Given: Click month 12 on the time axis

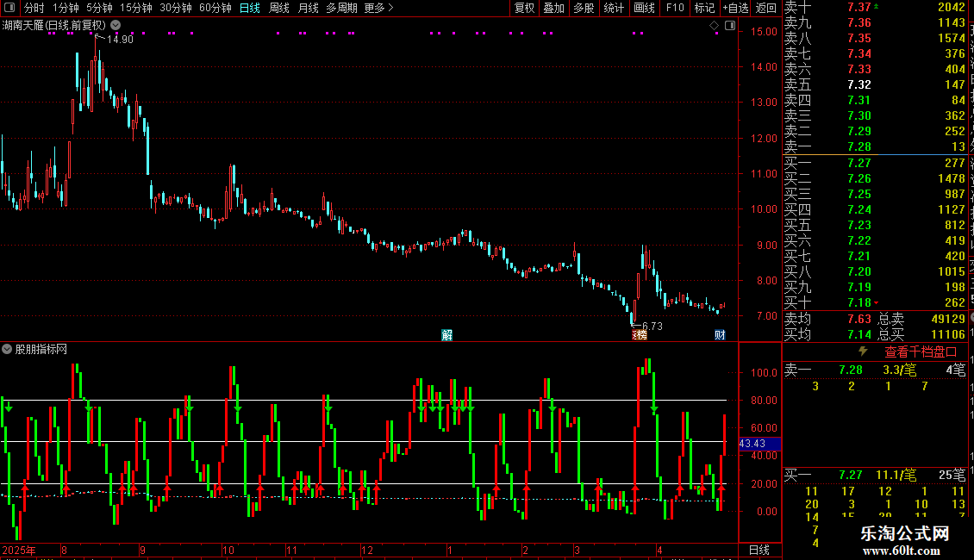Looking at the screenshot, I should click(367, 550).
